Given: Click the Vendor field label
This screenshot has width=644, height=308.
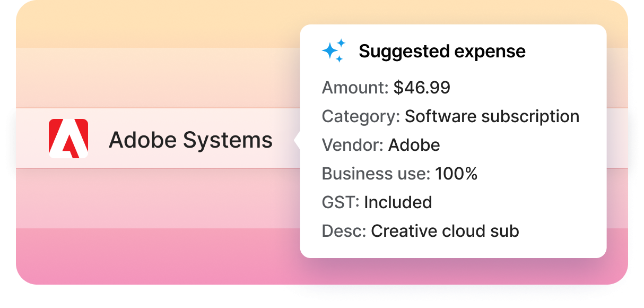Looking at the screenshot, I should pos(352,145).
